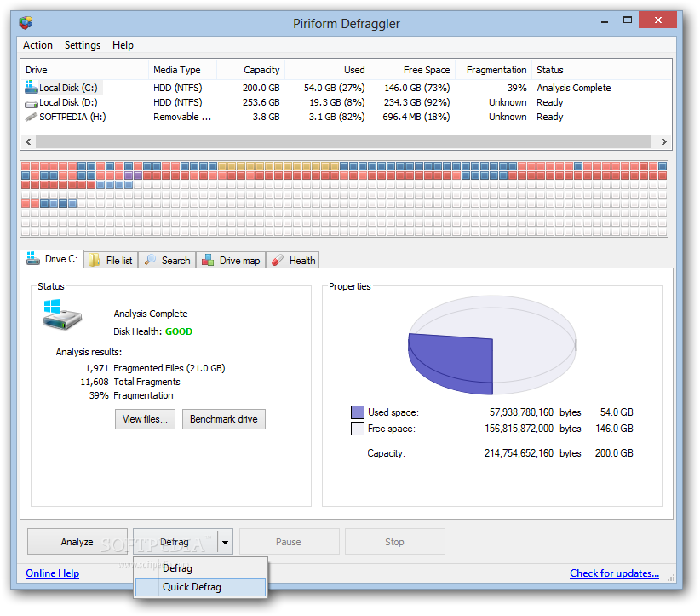
Task: Click the File list folder icon
Action: [95, 260]
